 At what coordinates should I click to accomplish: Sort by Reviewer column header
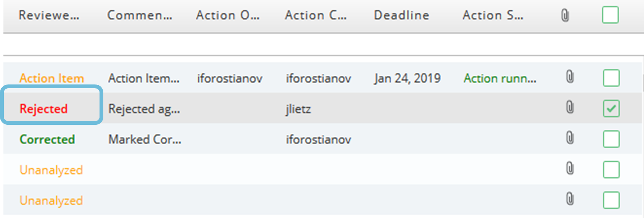tap(49, 15)
